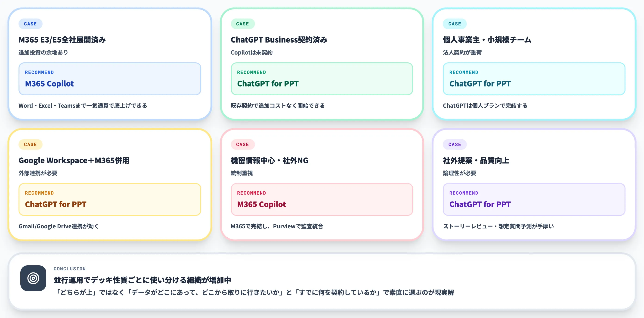Click text ChatGPTは個人プランで完結する
Screen dimensions: 644x318
[x=485, y=106]
